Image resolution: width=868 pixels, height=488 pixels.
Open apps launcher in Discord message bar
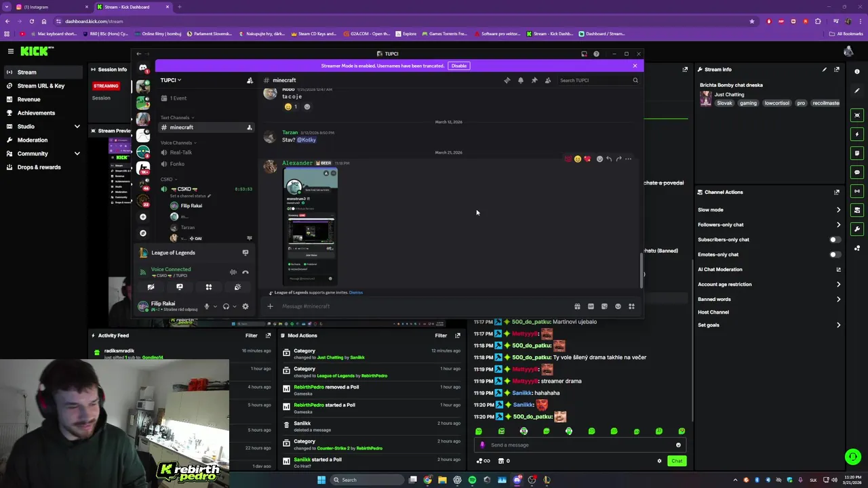[x=631, y=306]
